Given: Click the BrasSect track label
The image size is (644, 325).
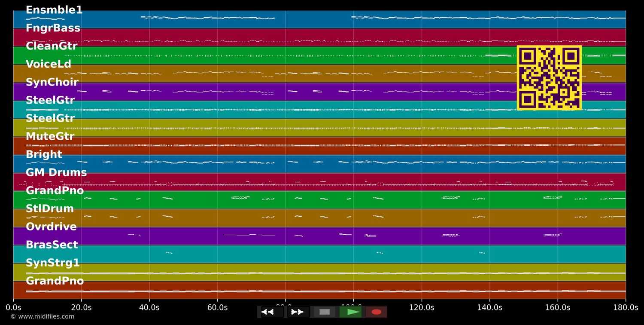Looking at the screenshot, I should [52, 245].
